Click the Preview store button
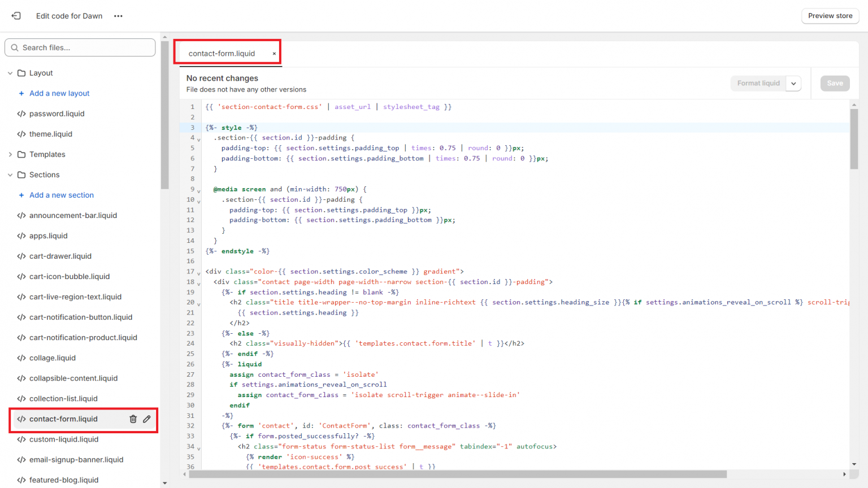 point(830,16)
